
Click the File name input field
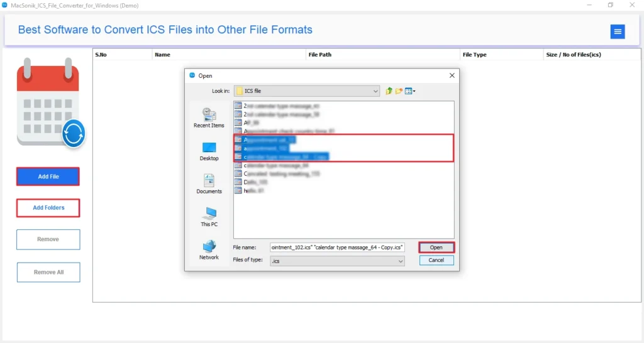337,248
